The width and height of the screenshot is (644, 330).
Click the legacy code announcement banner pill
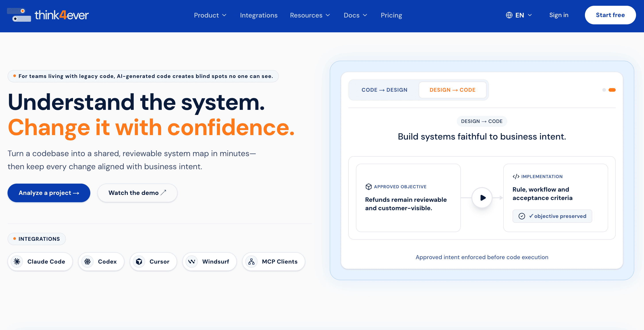point(143,76)
